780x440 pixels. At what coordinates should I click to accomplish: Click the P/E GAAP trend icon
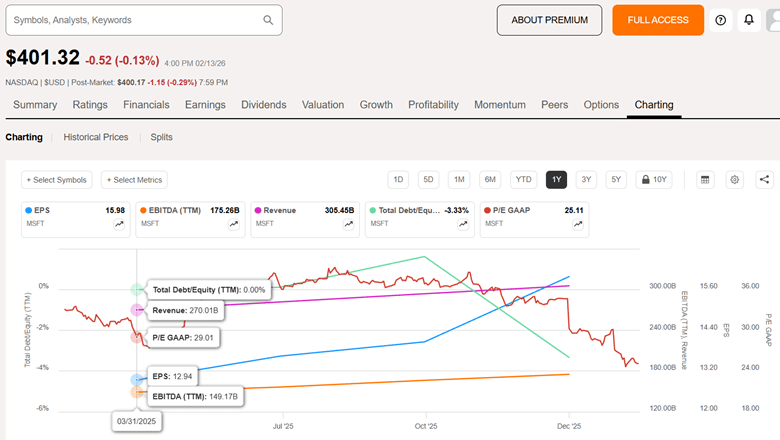point(578,225)
